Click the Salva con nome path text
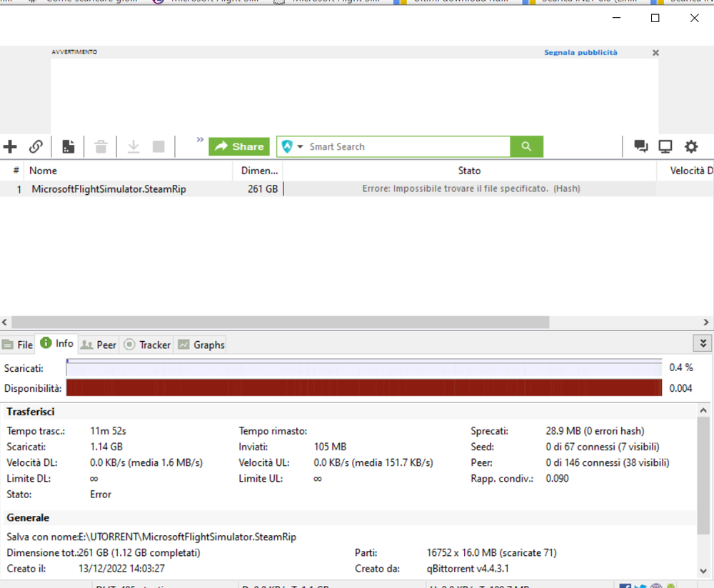The height and width of the screenshot is (588, 714). (187, 537)
